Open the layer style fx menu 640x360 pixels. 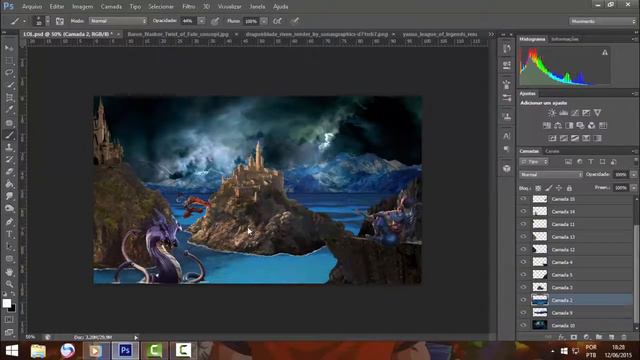[562, 337]
